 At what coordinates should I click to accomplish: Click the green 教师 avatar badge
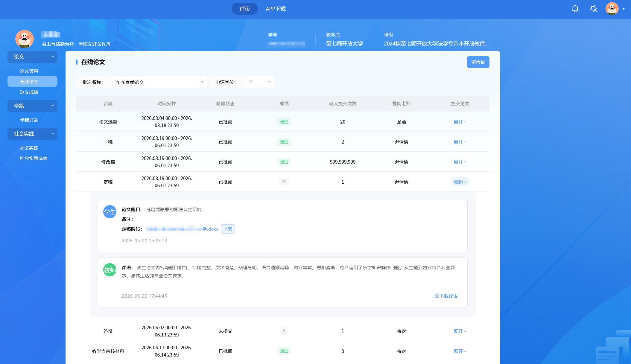pyautogui.click(x=110, y=270)
